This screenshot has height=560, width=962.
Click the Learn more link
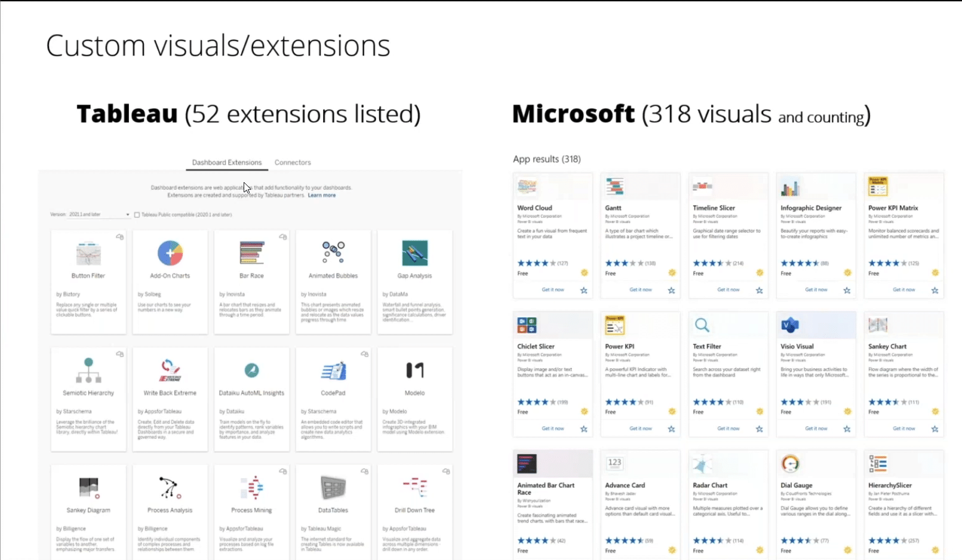pyautogui.click(x=322, y=195)
